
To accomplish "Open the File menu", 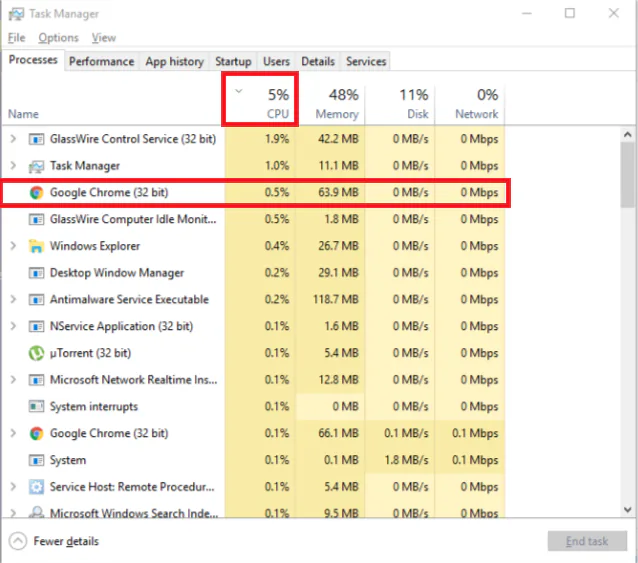I will (x=16, y=38).
